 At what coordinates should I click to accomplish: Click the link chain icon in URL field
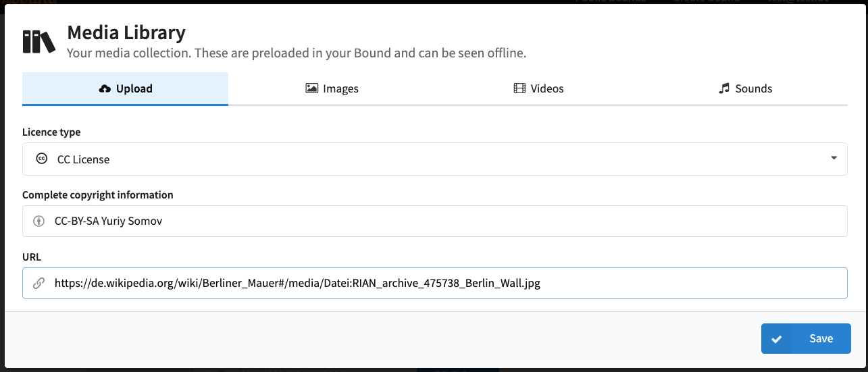tap(39, 284)
